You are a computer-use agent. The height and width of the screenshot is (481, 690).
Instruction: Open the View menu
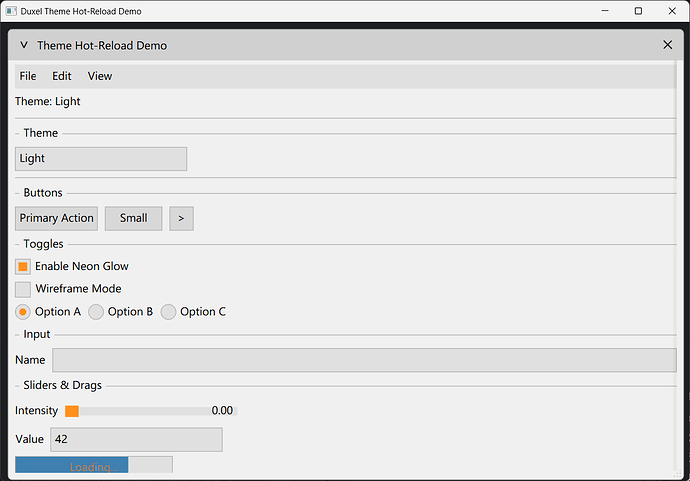(x=100, y=76)
